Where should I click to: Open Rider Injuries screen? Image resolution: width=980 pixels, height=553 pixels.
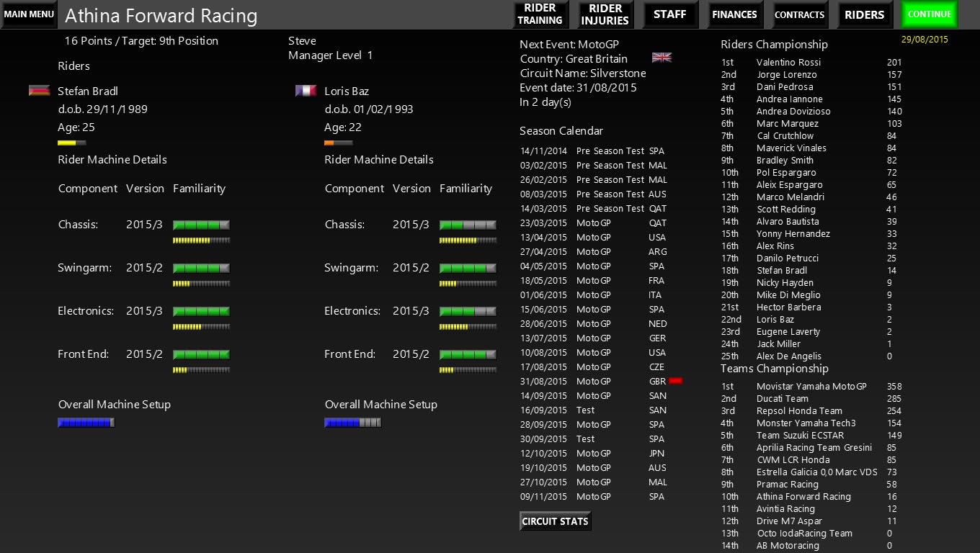coord(605,14)
